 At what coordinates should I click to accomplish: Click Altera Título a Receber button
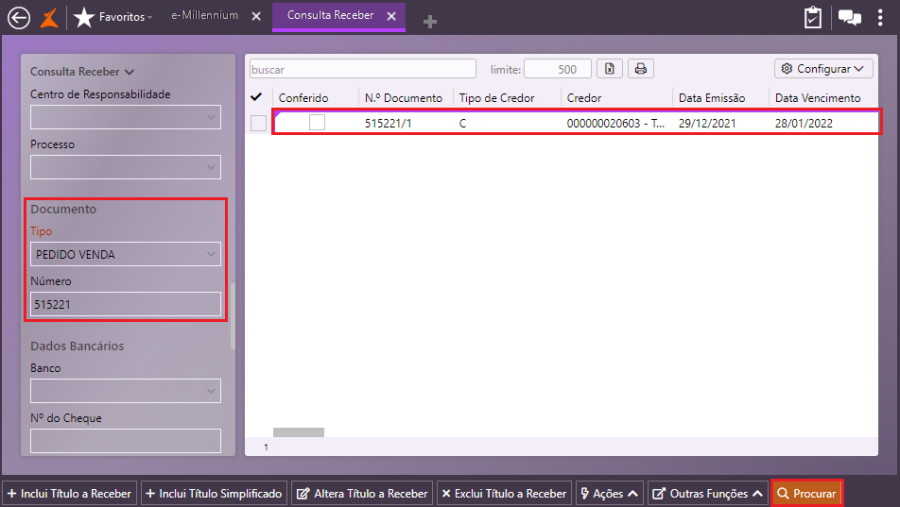(362, 493)
